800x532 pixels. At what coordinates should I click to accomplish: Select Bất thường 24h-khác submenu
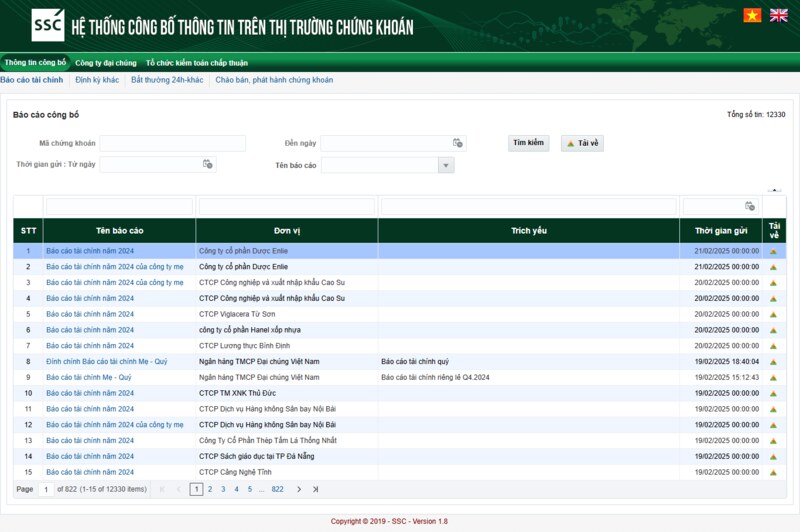pos(167,80)
